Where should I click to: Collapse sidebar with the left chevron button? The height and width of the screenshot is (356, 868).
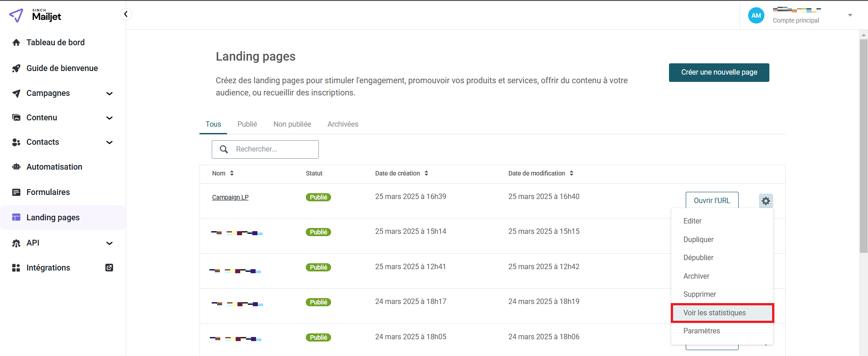coord(126,14)
